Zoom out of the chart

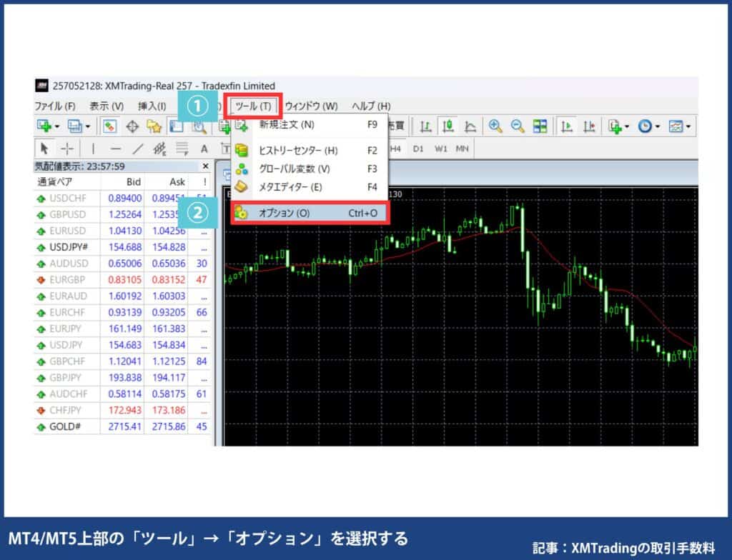click(x=518, y=126)
